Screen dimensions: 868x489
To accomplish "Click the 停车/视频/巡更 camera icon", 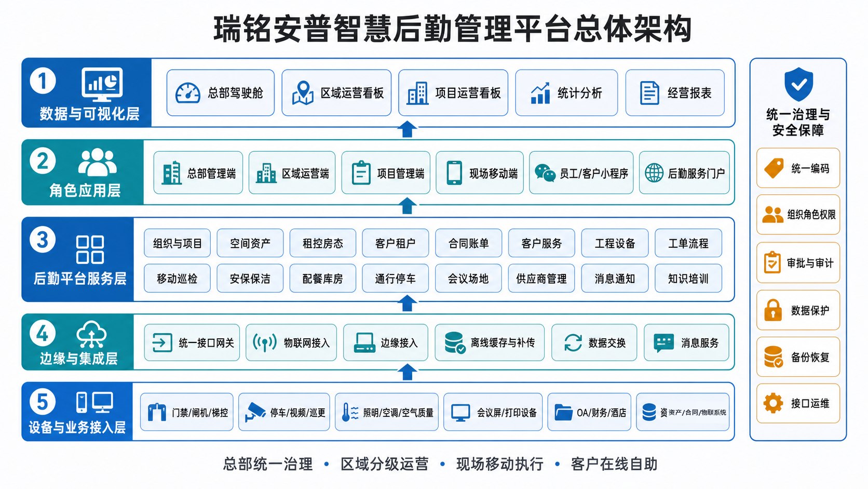I will pos(255,412).
